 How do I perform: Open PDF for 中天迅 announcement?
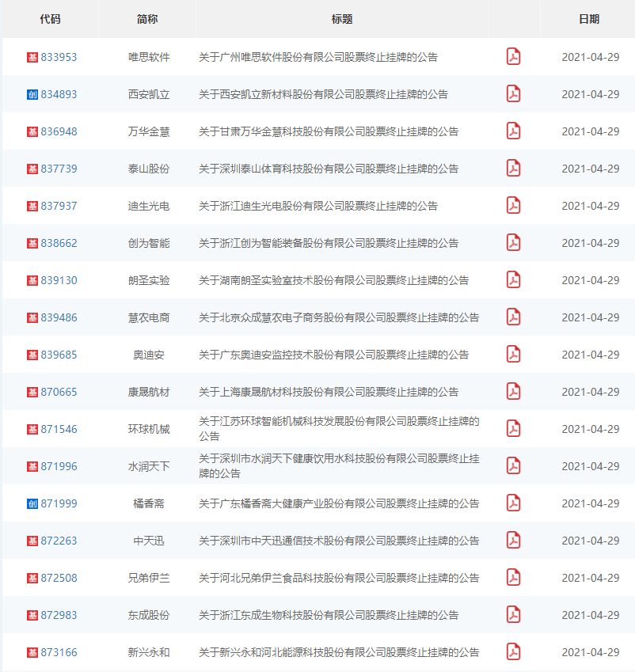[513, 541]
